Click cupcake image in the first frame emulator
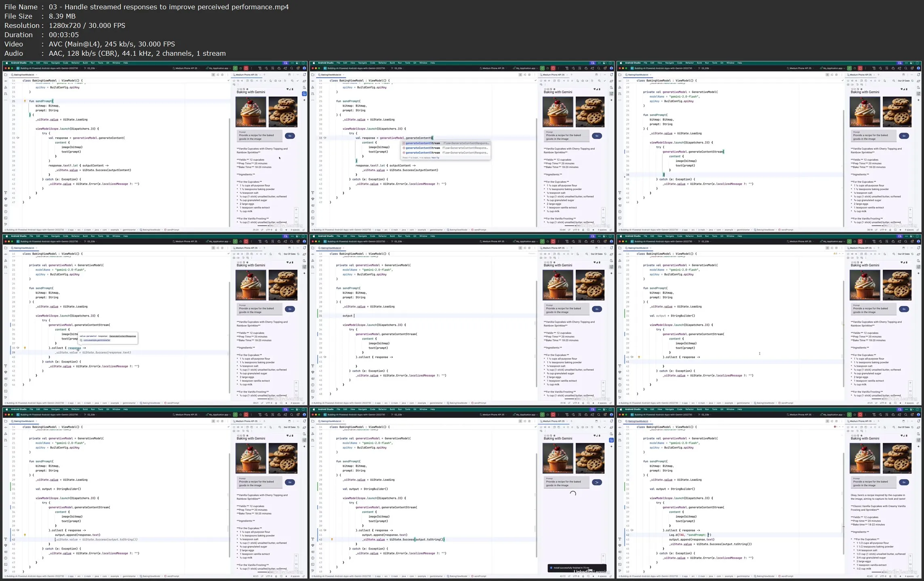The image size is (924, 581). pos(251,112)
